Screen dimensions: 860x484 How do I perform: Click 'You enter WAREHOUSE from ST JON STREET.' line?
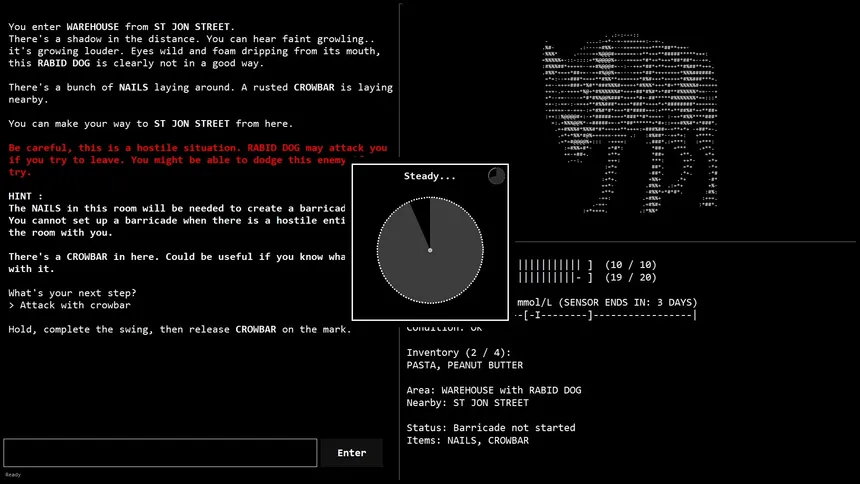[x=121, y=27]
